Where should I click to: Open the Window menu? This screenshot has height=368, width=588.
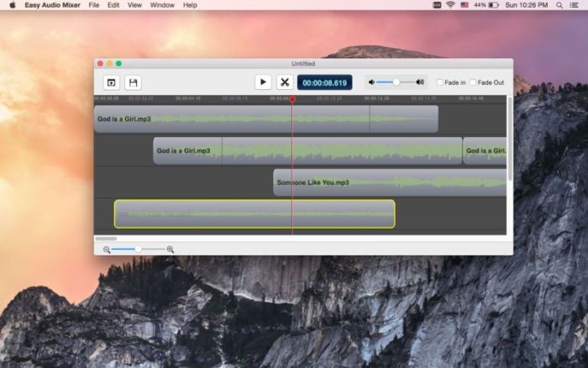point(162,5)
